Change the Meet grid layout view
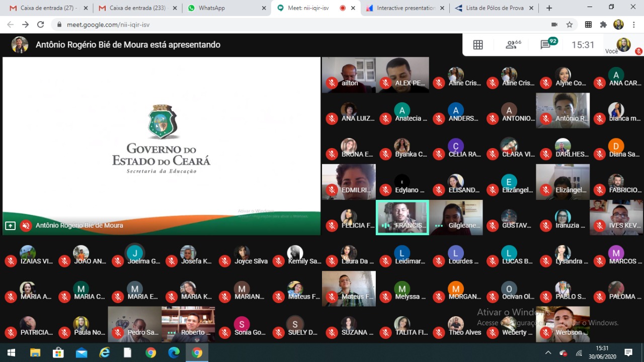 pos(478,45)
